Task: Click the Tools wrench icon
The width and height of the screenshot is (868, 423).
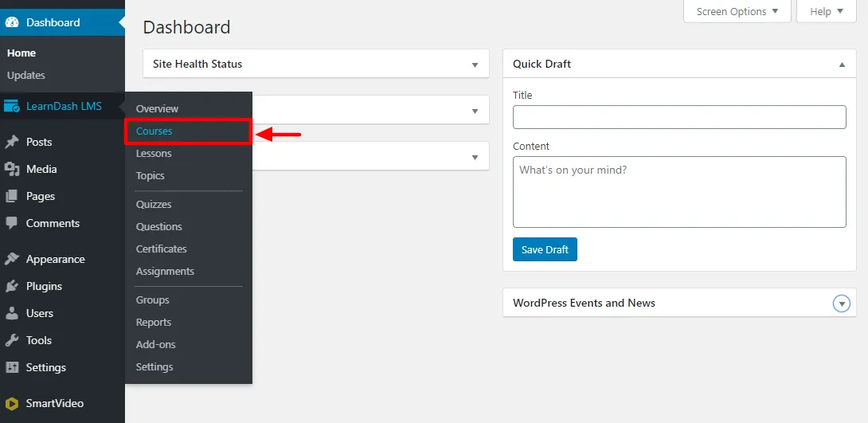Action: point(12,340)
